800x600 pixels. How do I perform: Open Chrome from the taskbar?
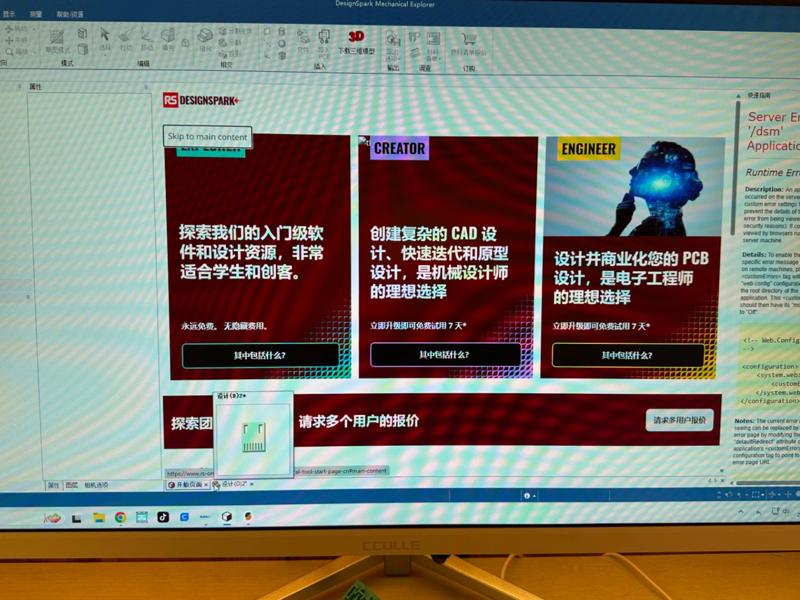tap(120, 517)
